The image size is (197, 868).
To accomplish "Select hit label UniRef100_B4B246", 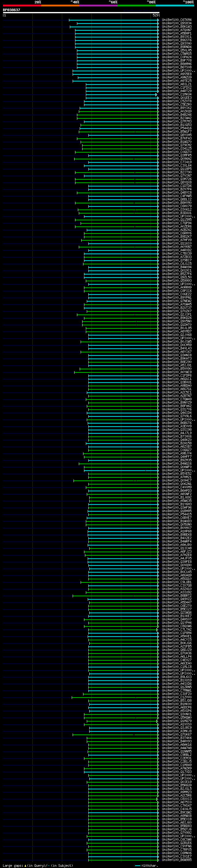I will point(177,115).
